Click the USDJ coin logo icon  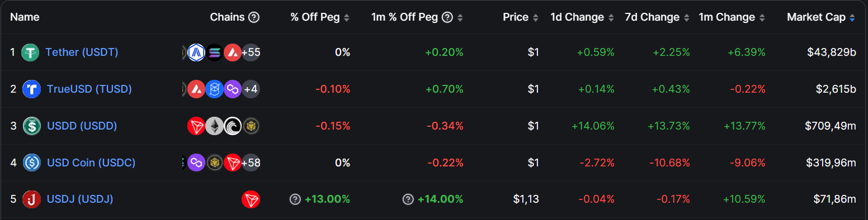pyautogui.click(x=31, y=199)
